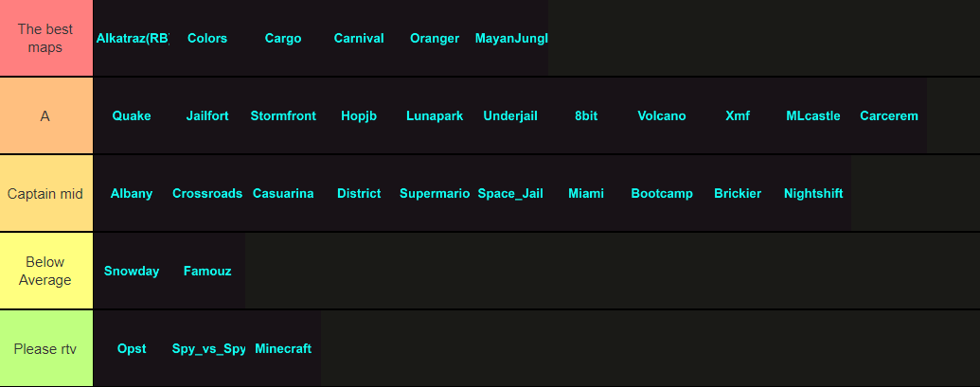Select the Volcano map tile
The height and width of the screenshot is (387, 980).
click(662, 116)
